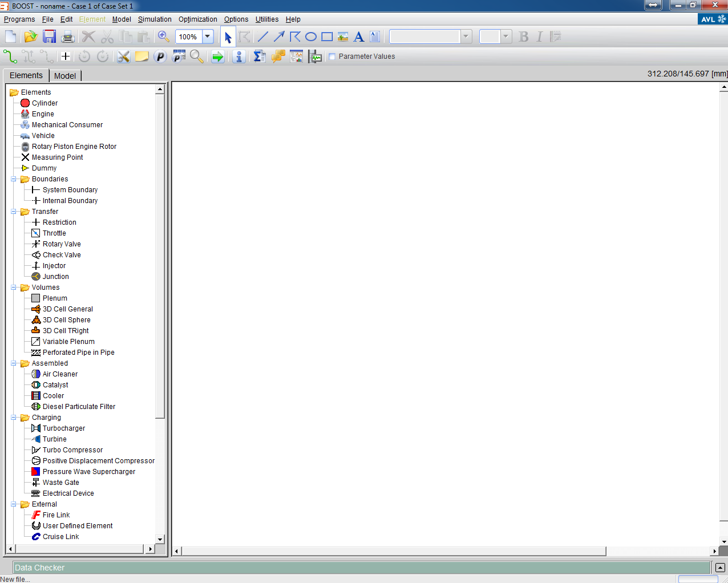This screenshot has width=728, height=583.
Task: Open the Utilities menu
Action: pos(267,19)
